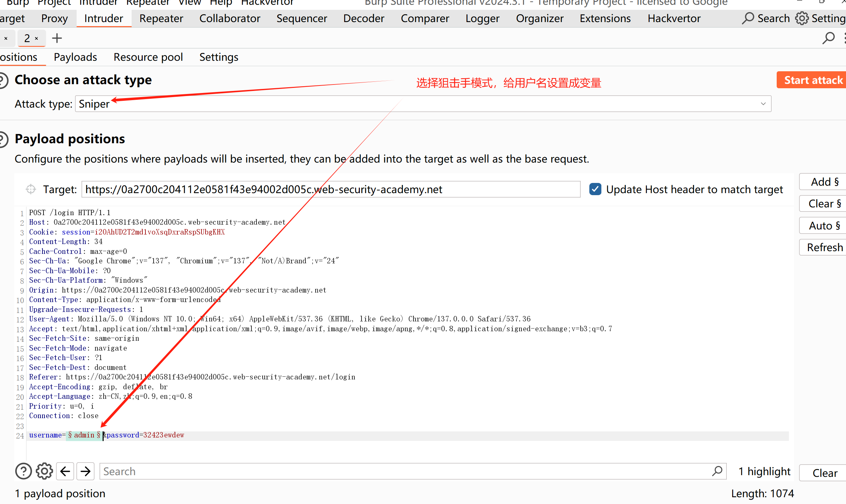Close Intruder tab 2
The width and height of the screenshot is (846, 504).
tap(37, 38)
